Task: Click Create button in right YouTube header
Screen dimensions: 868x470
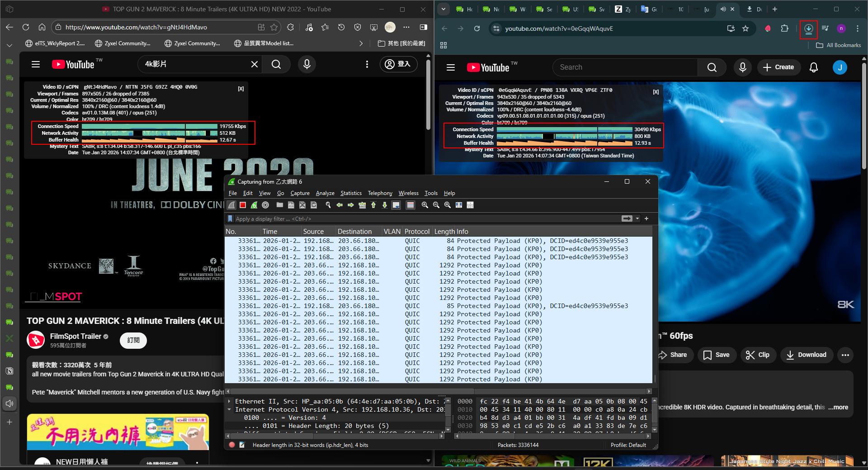Action: coord(779,67)
